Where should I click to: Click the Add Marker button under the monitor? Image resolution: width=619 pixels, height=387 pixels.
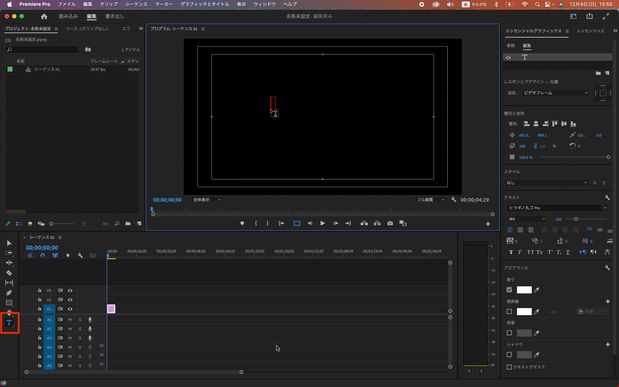tap(242, 223)
